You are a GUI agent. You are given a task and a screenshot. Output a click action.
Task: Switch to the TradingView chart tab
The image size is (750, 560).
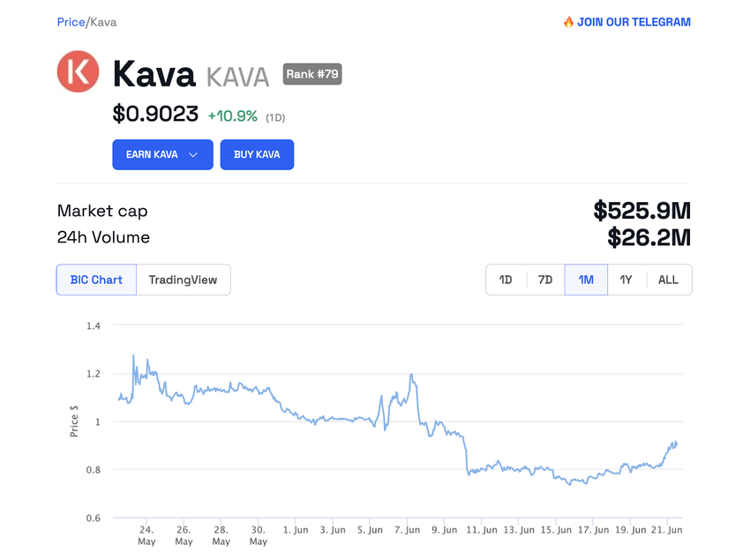(x=183, y=280)
